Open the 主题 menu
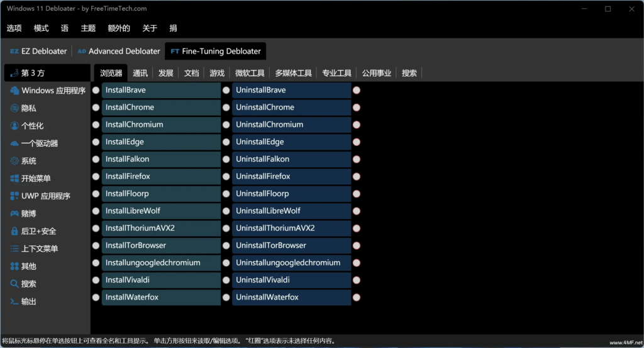Image resolution: width=644 pixels, height=348 pixels. pyautogui.click(x=88, y=28)
